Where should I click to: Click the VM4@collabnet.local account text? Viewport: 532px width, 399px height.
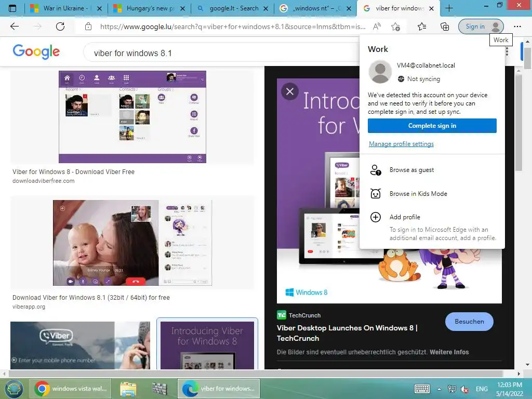click(x=426, y=65)
